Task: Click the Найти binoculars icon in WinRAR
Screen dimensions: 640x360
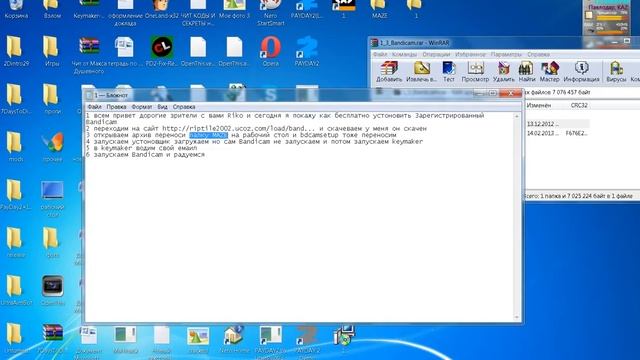Action: [527, 71]
